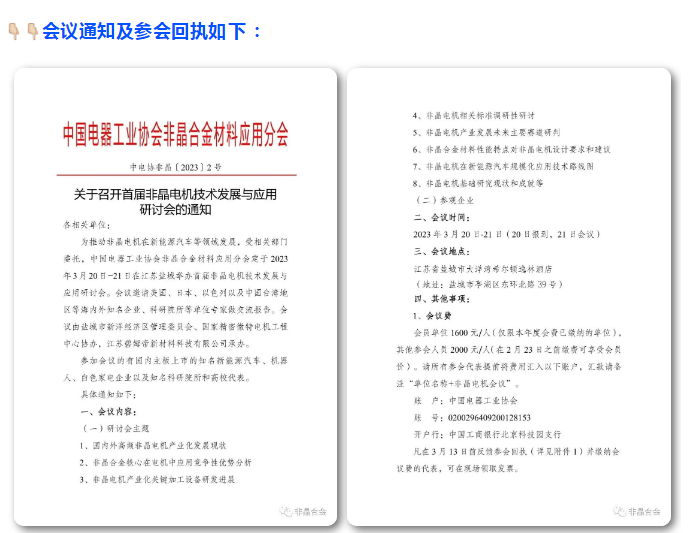Click the remark "单位名称+非晶电机会议"

[x=459, y=384]
